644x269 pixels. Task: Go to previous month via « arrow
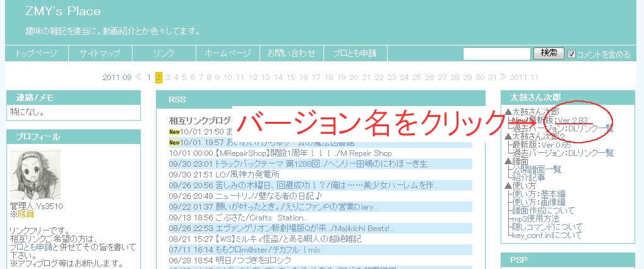[x=138, y=77]
